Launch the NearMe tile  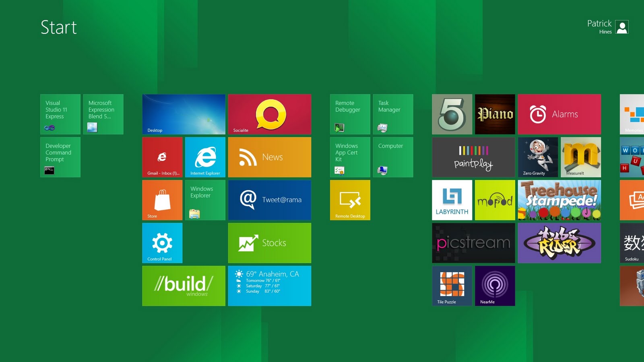(495, 286)
